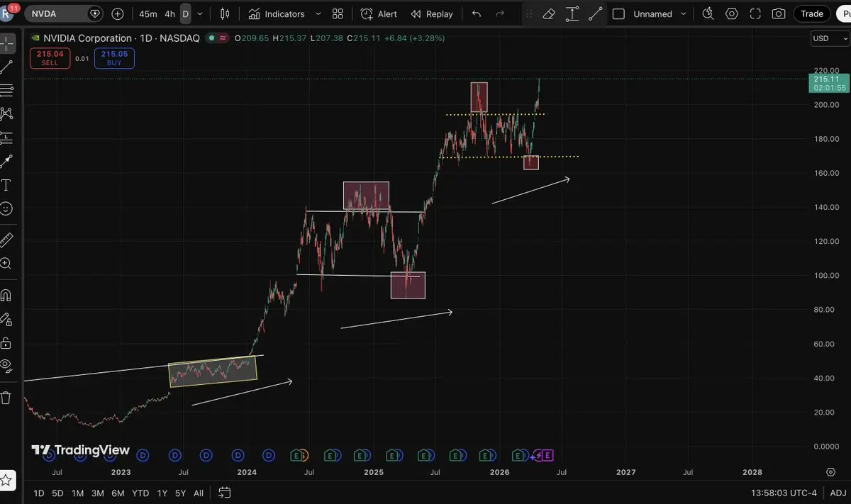The image size is (851, 504).
Task: Click the purple E earnings marker
Action: pos(547,454)
